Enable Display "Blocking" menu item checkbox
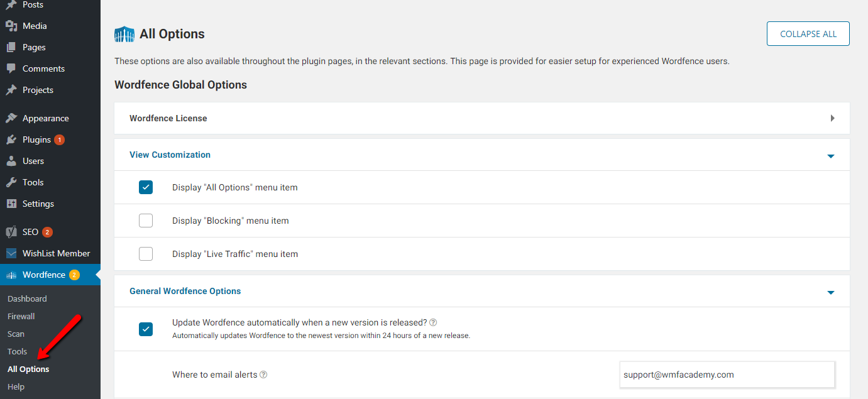The height and width of the screenshot is (399, 868). point(146,221)
